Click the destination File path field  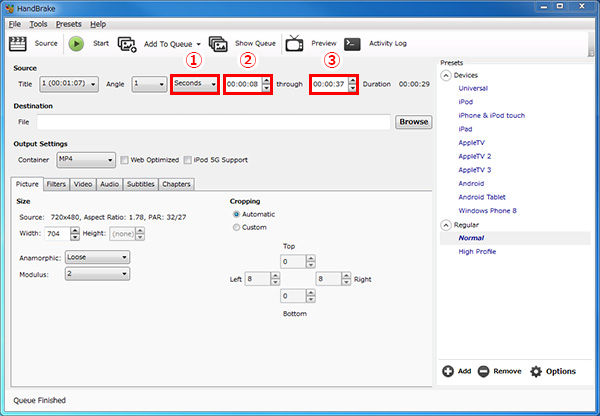pos(214,122)
